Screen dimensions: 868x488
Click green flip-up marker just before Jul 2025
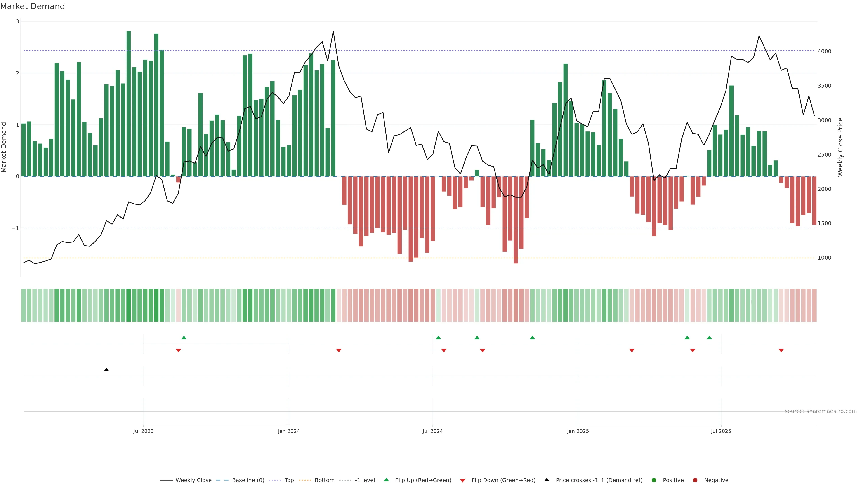tap(709, 338)
